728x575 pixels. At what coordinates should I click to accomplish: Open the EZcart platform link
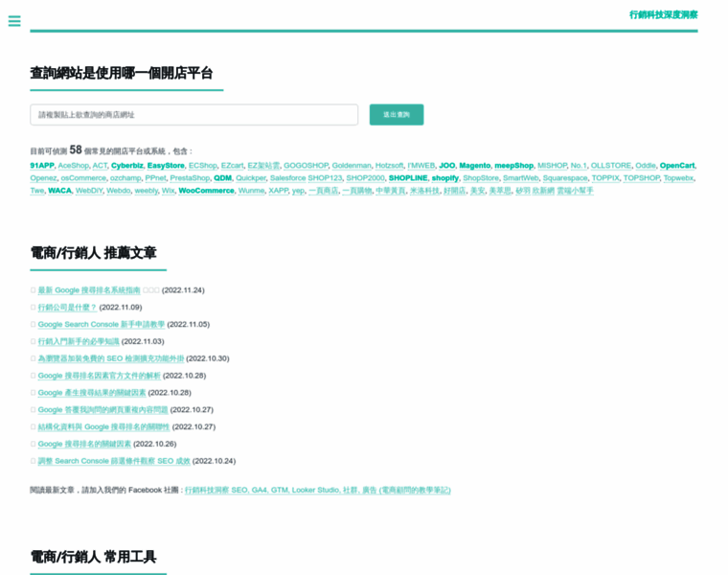pos(232,166)
